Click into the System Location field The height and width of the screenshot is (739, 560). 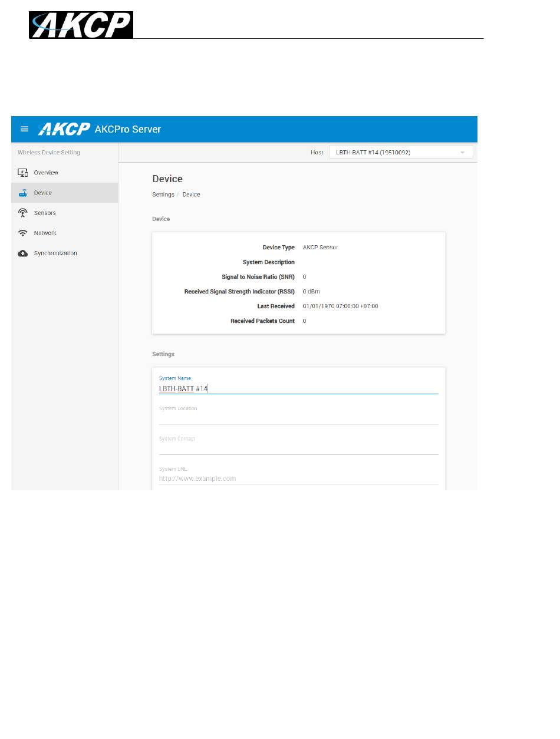pos(298,418)
